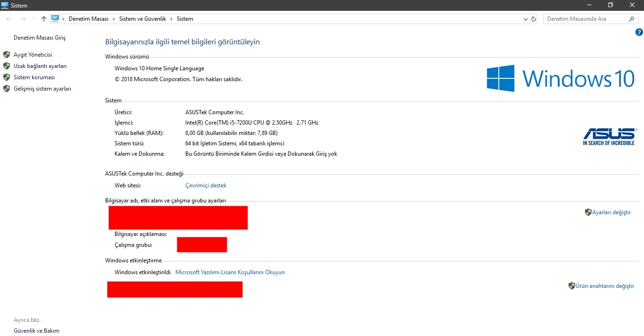The width and height of the screenshot is (644, 336).
Task: Open Sistem koruması settings
Action: point(34,77)
